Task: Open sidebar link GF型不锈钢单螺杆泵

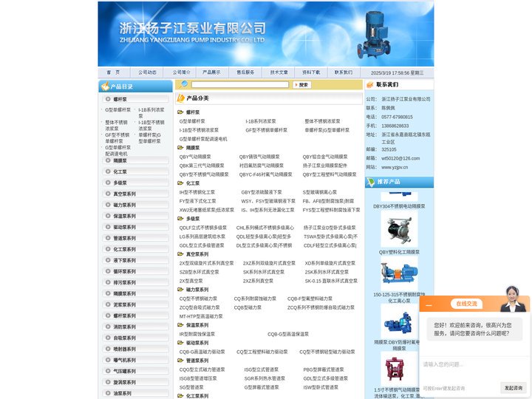Action: point(117,137)
